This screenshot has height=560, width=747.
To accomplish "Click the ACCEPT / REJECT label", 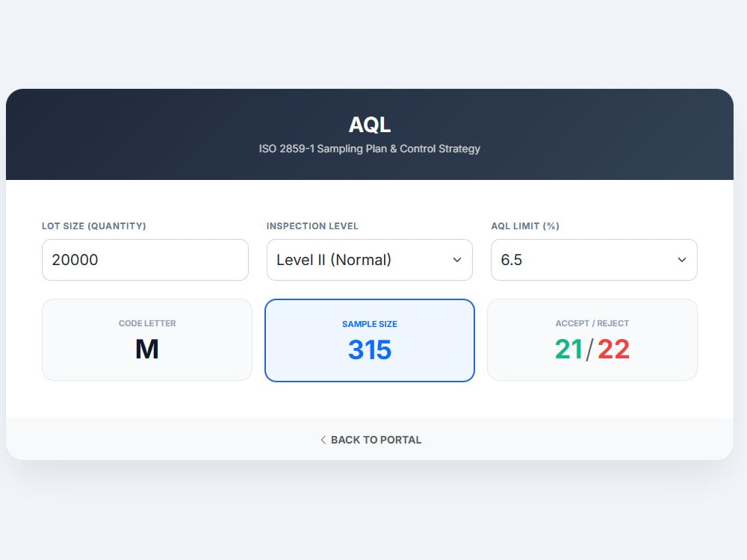I will coord(592,323).
